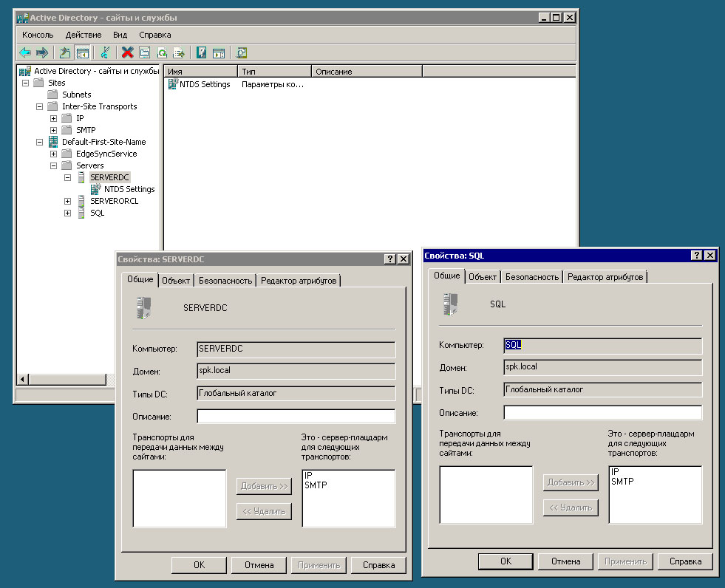Click Справка button in SQL dialog
The image size is (725, 588).
(685, 561)
